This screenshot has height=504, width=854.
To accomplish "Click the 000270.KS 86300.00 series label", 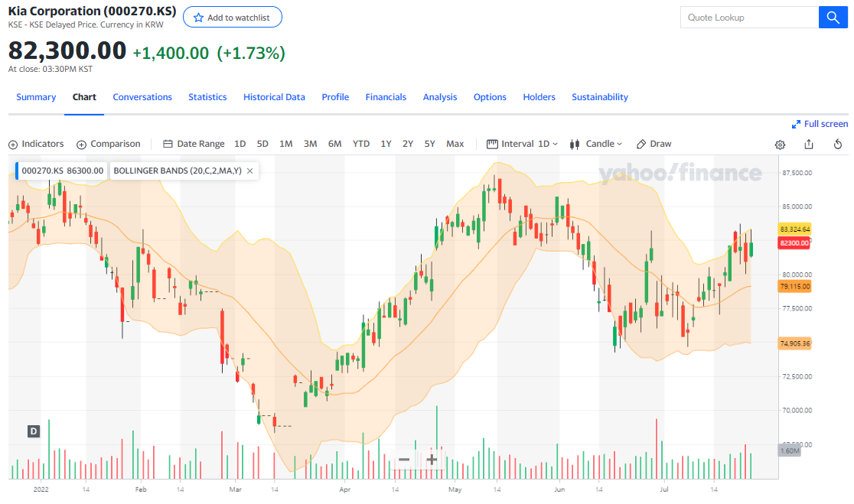I will tap(62, 171).
